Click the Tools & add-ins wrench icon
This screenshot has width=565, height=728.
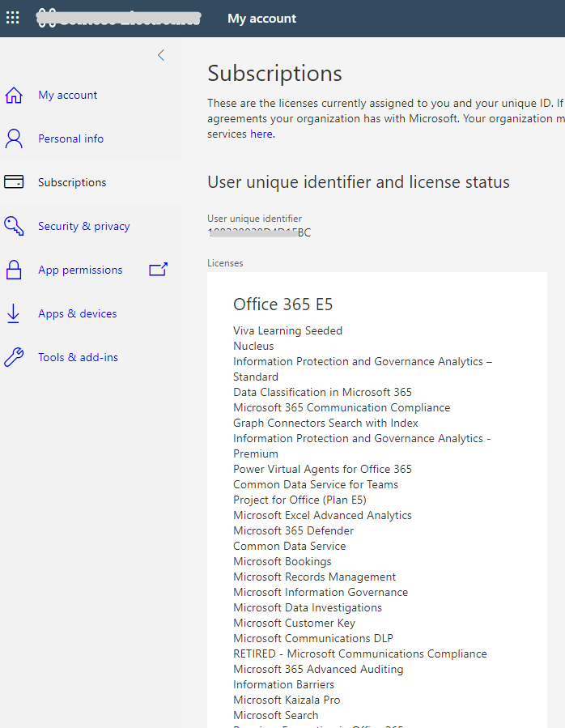click(x=13, y=357)
